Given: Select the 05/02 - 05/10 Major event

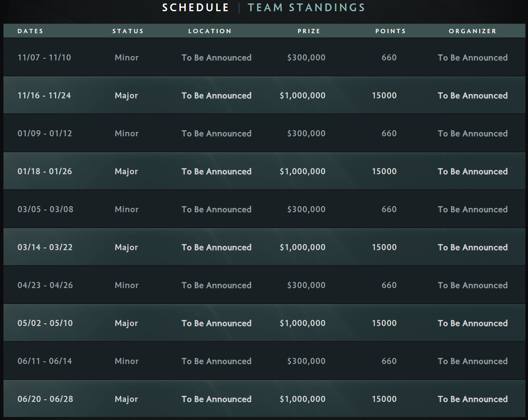Looking at the screenshot, I should point(264,323).
